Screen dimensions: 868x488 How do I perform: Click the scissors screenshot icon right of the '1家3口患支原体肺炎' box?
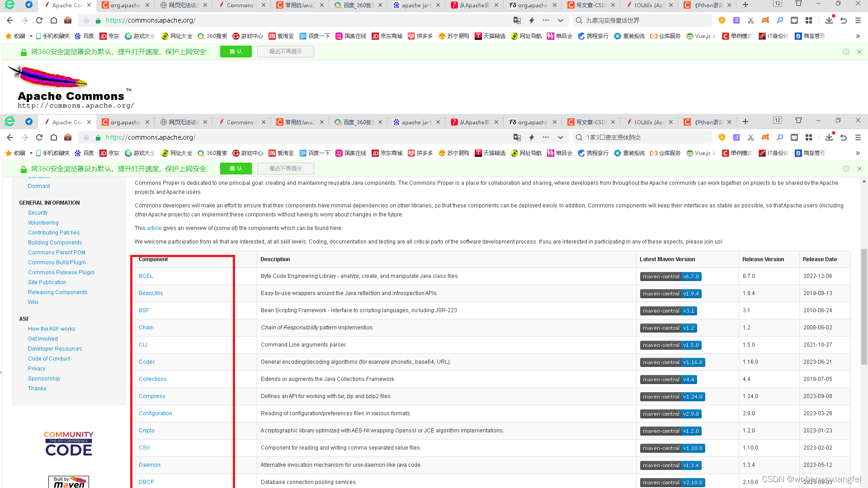751,137
